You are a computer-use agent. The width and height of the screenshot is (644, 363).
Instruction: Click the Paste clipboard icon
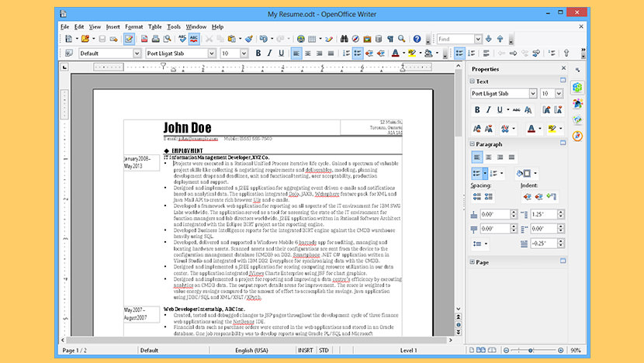232,39
